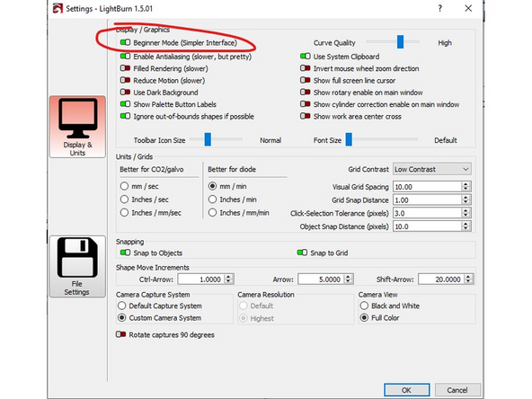Click the Toolbar Icon Size slider handle
Screen dimensions: 532x399
[x=208, y=139]
